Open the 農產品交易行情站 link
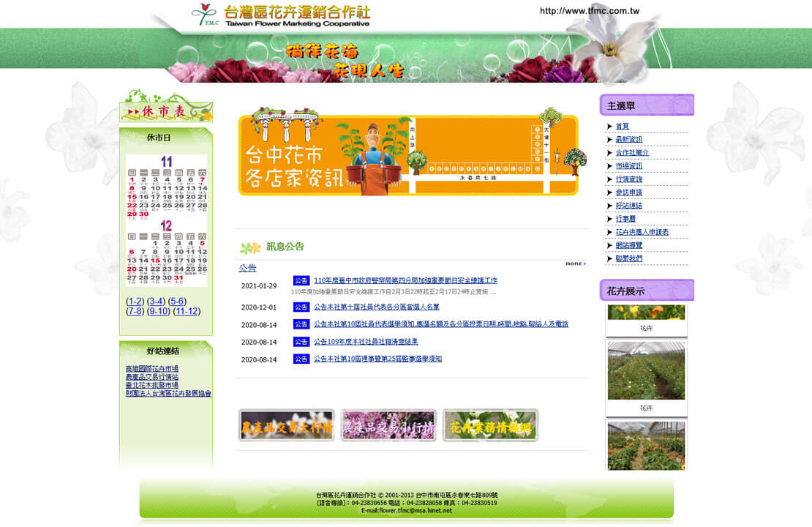Image resolution: width=812 pixels, height=527 pixels. pyautogui.click(x=151, y=377)
